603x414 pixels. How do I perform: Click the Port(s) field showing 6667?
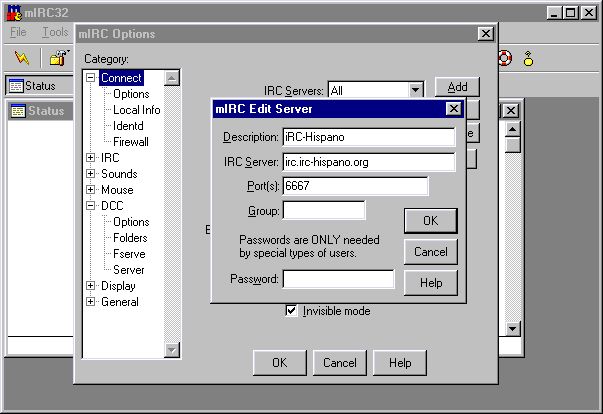point(355,186)
